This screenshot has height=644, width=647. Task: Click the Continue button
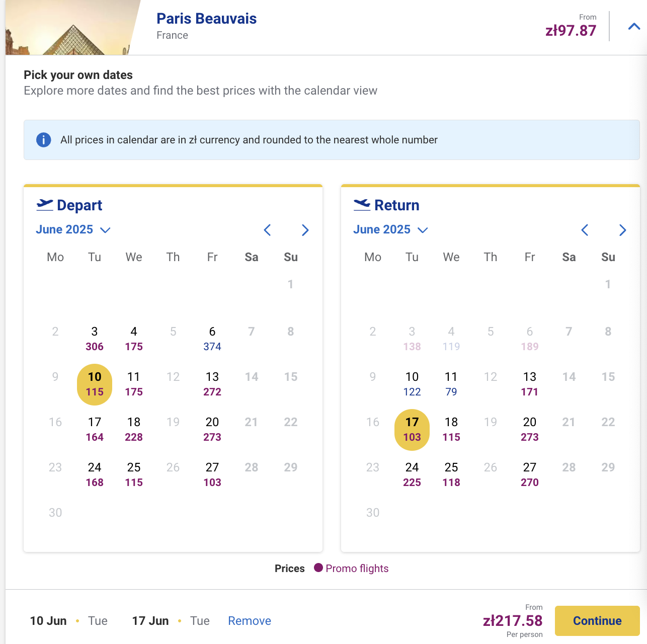(x=597, y=621)
